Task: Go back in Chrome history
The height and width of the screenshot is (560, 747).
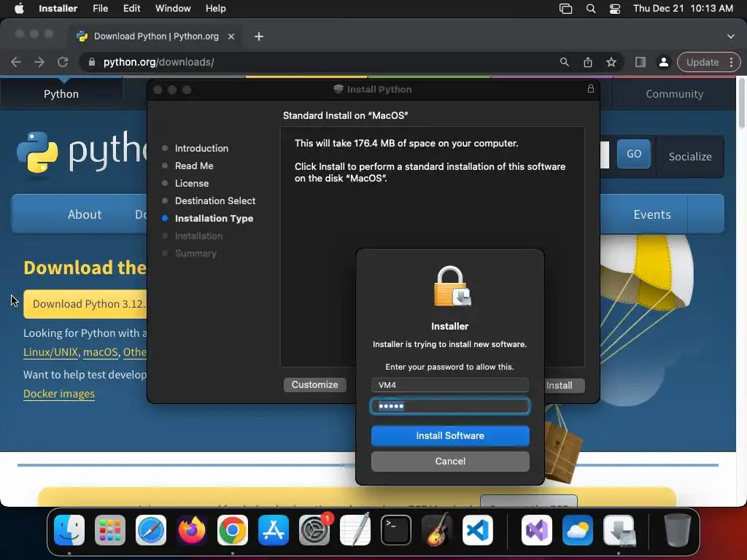Action: 16,62
